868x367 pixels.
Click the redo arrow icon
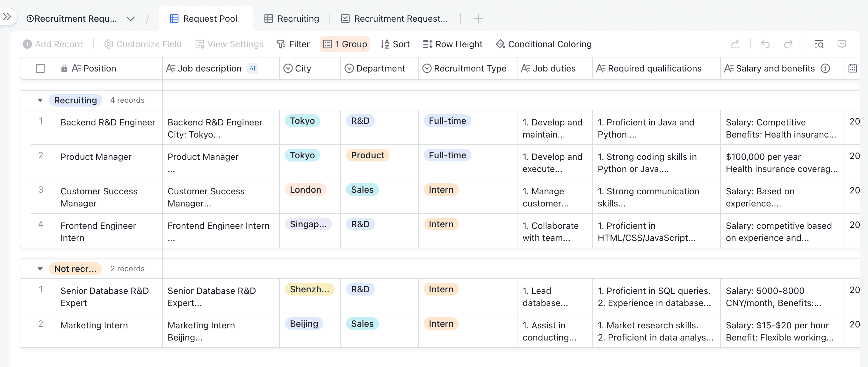point(788,44)
